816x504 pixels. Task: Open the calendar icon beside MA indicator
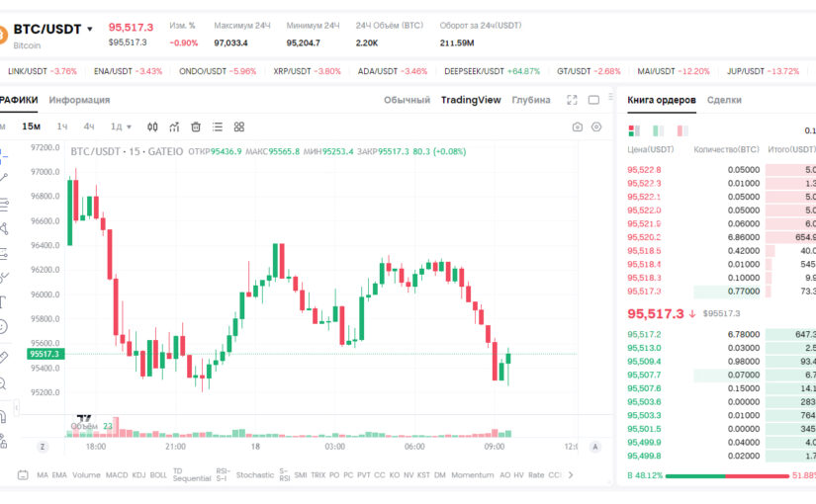tap(23, 475)
